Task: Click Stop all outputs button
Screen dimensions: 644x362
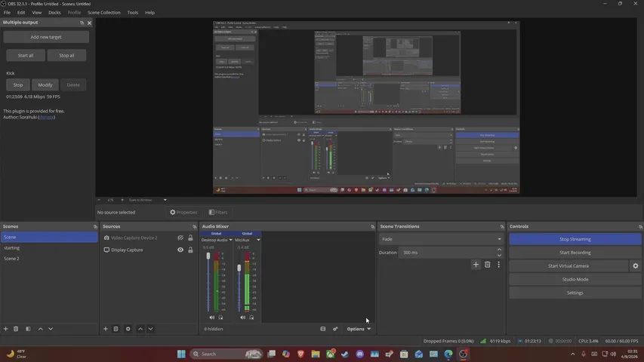Action: [x=66, y=55]
